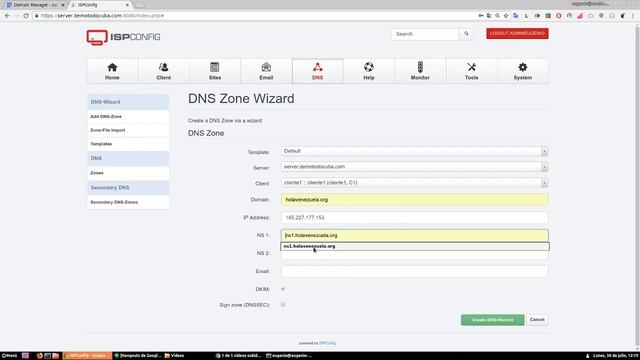
Task: Open Zones in sidebar
Action: [128, 173]
